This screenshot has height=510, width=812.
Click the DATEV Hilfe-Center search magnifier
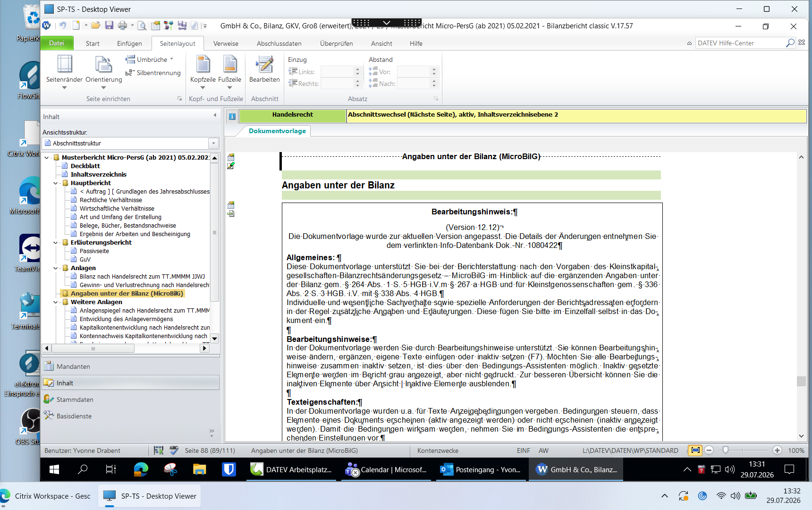click(x=790, y=43)
